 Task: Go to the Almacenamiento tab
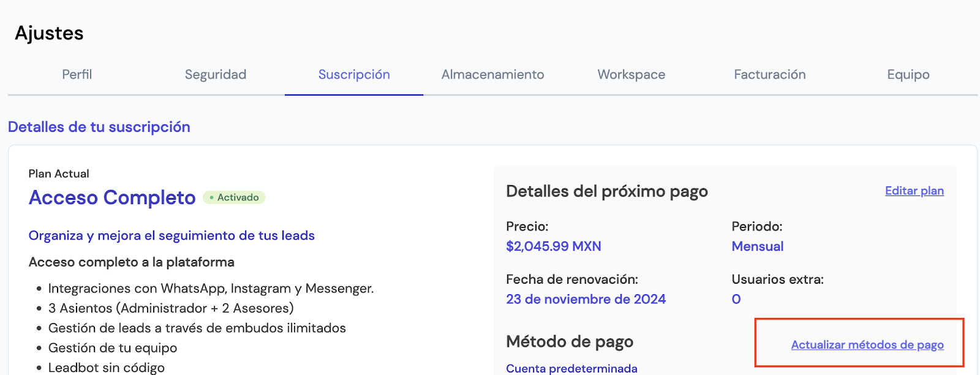pyautogui.click(x=492, y=75)
